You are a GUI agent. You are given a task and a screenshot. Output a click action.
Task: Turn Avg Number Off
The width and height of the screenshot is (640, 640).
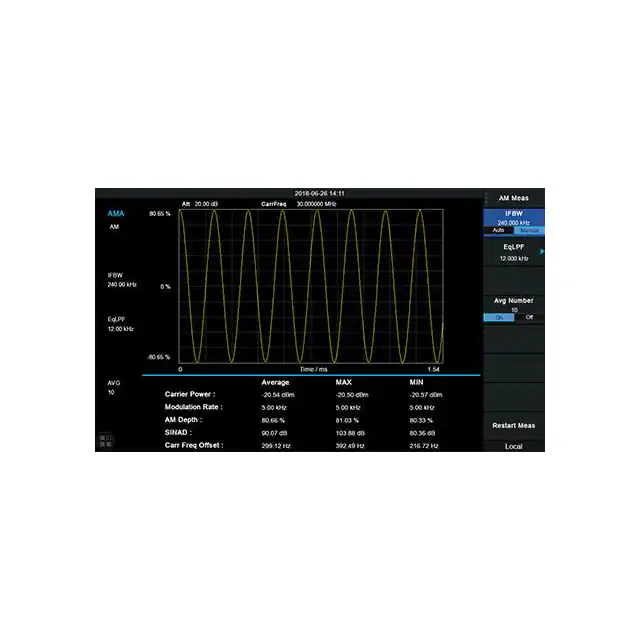[x=529, y=317]
